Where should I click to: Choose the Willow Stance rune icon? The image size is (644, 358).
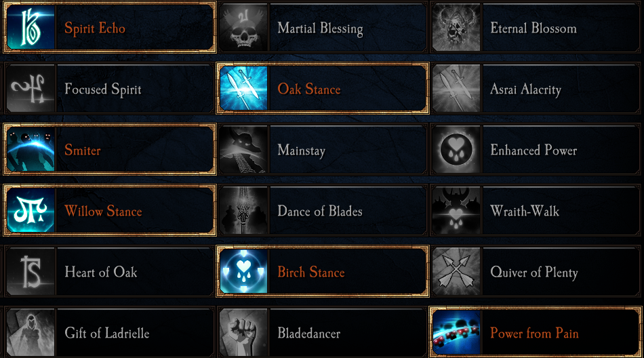point(31,211)
